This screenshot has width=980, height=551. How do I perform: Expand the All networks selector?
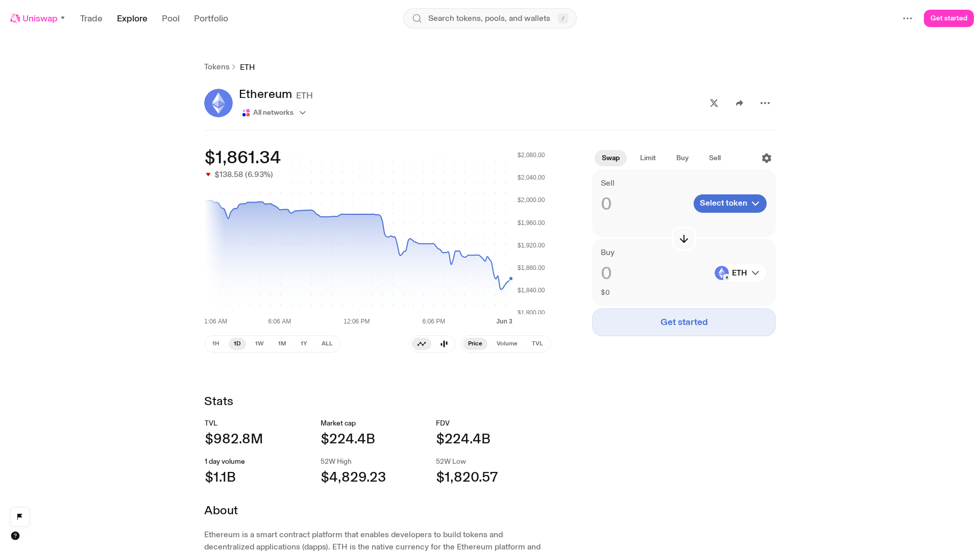[274, 113]
